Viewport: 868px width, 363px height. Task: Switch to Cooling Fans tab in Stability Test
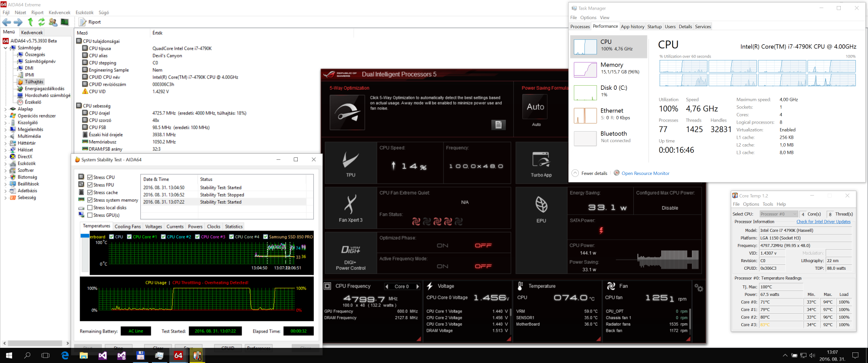pyautogui.click(x=128, y=227)
